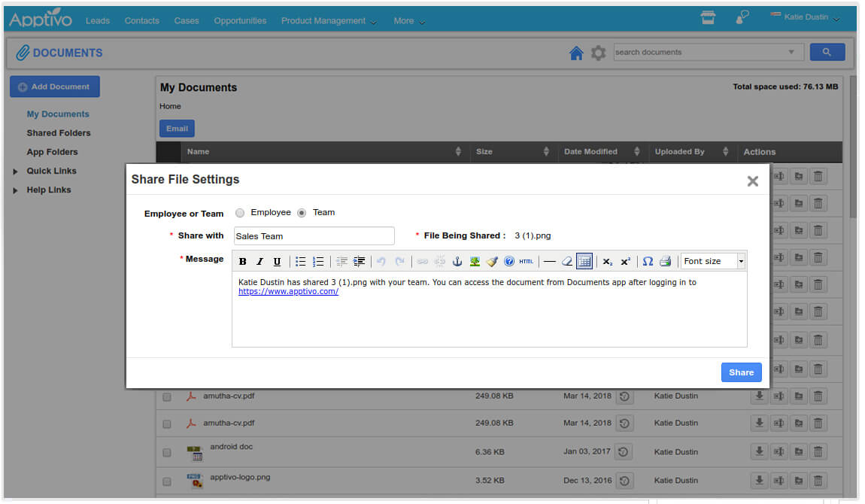The height and width of the screenshot is (504, 865).
Task: Insert an anchor with the anchor icon
Action: pyautogui.click(x=457, y=262)
